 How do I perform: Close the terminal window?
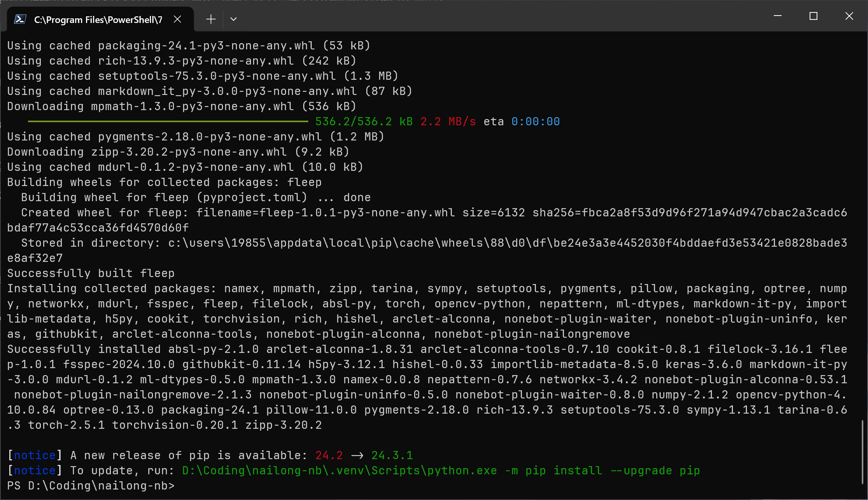click(849, 16)
